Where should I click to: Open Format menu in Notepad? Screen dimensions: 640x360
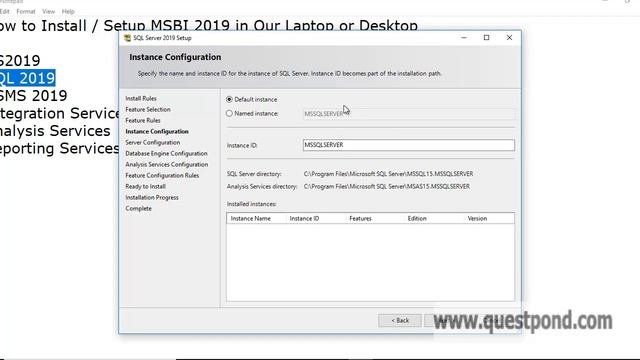[x=26, y=11]
